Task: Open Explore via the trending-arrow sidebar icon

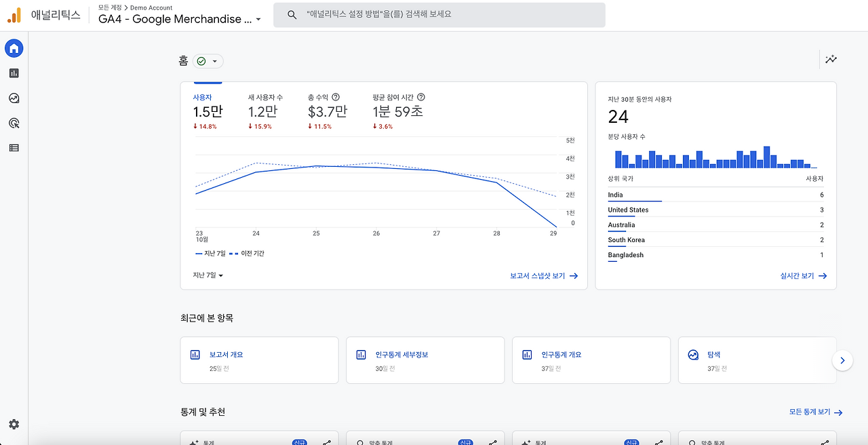Action: [14, 98]
